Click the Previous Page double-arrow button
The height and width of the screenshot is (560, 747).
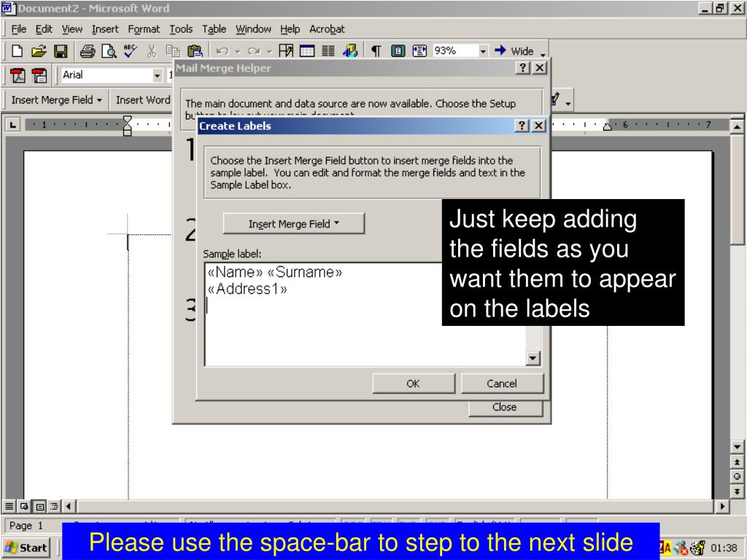[737, 462]
